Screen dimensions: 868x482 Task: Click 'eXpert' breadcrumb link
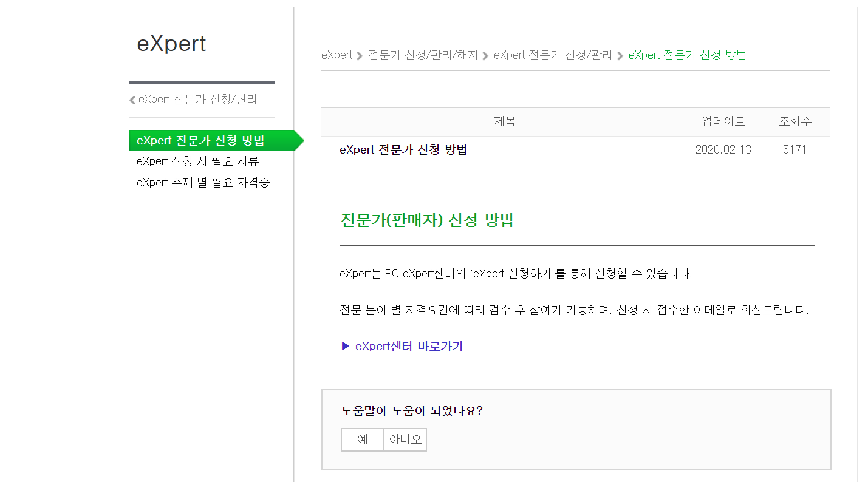pos(337,55)
